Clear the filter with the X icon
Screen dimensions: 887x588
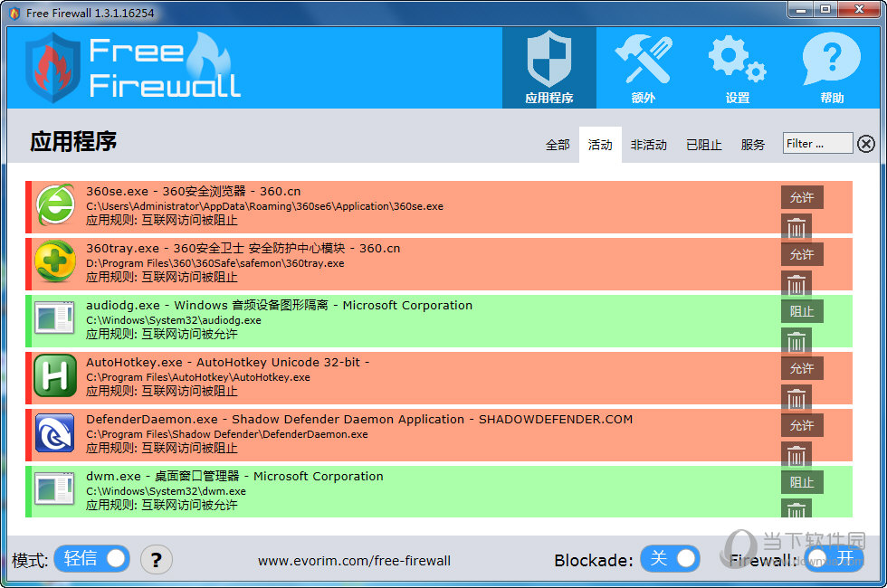[x=865, y=144]
